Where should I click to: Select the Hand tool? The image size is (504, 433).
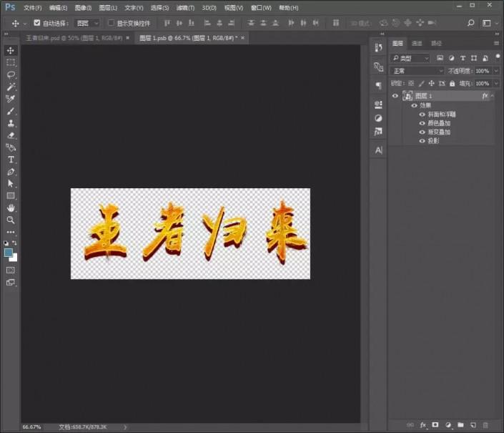point(11,208)
